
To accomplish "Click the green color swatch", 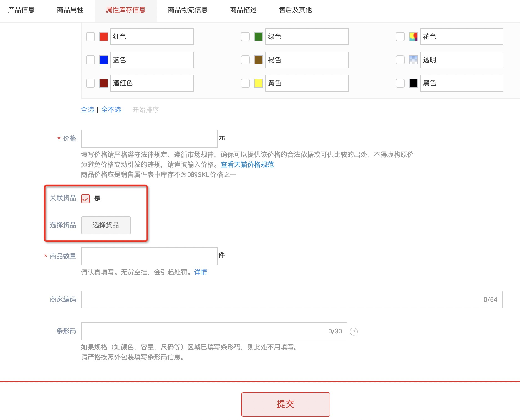I will (259, 37).
